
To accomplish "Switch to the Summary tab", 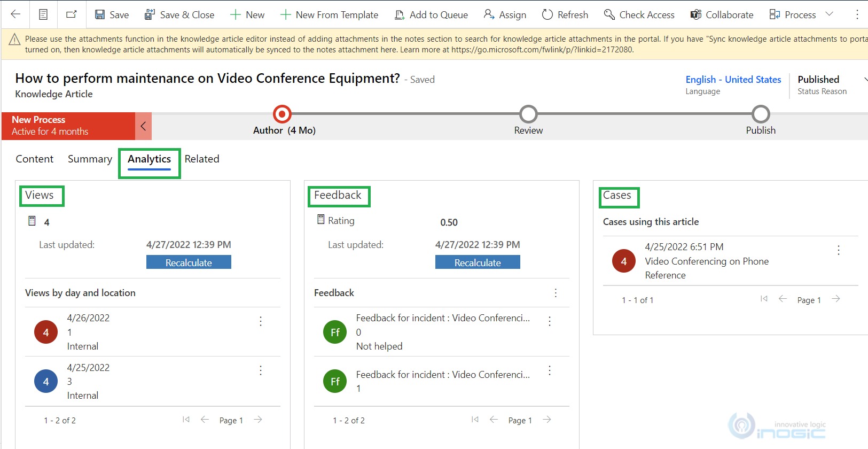I will point(90,159).
